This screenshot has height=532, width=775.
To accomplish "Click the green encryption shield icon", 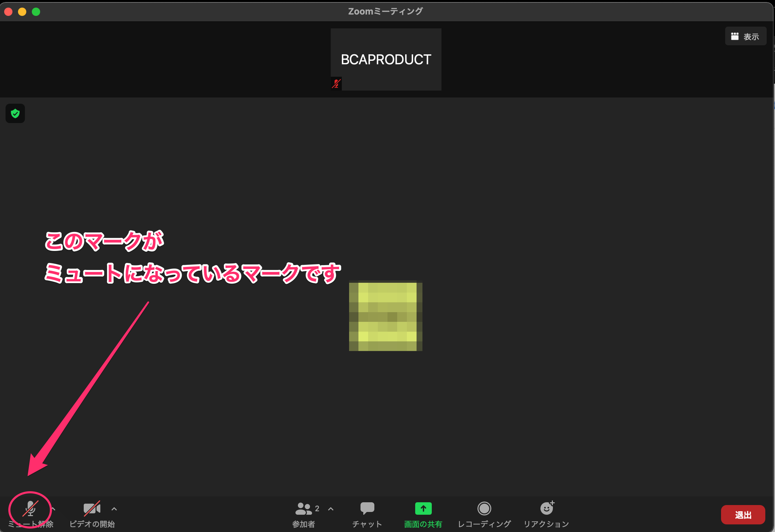I will pos(15,113).
